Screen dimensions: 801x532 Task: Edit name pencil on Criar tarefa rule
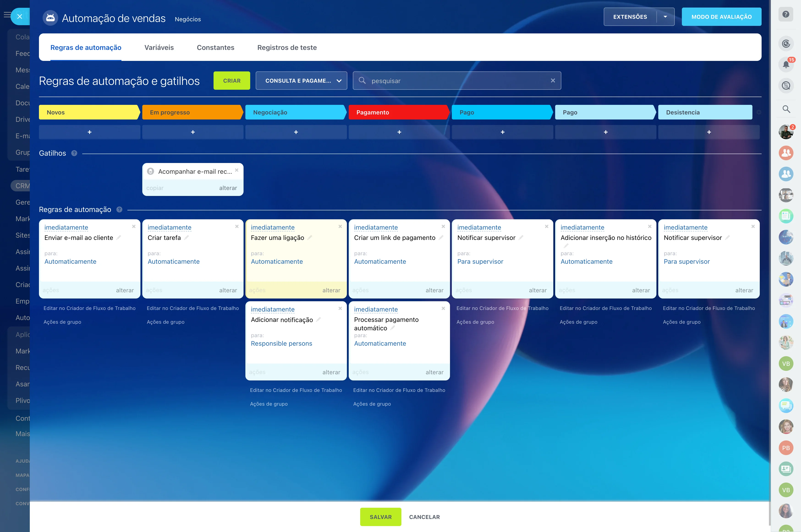187,238
